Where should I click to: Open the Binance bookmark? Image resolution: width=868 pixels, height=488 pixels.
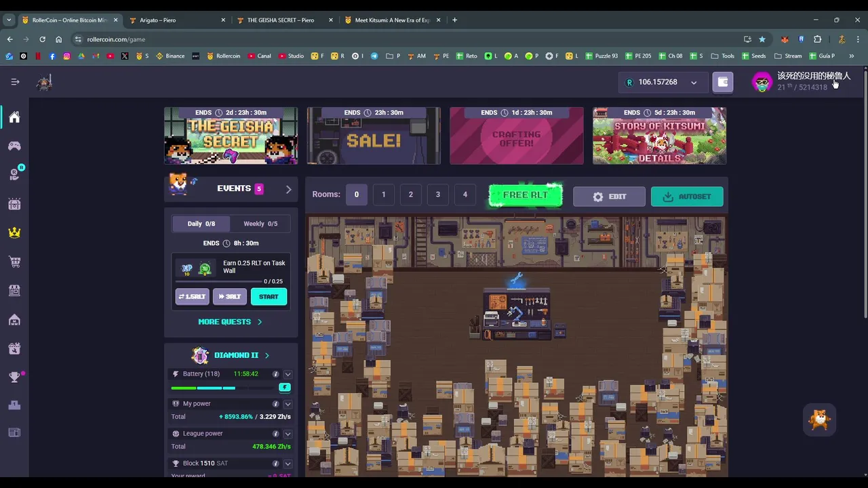tap(170, 56)
